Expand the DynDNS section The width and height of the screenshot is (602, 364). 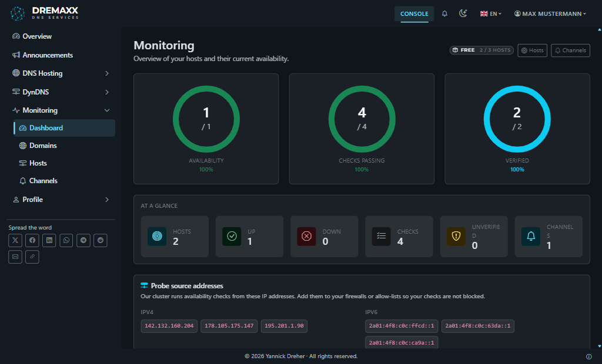61,92
